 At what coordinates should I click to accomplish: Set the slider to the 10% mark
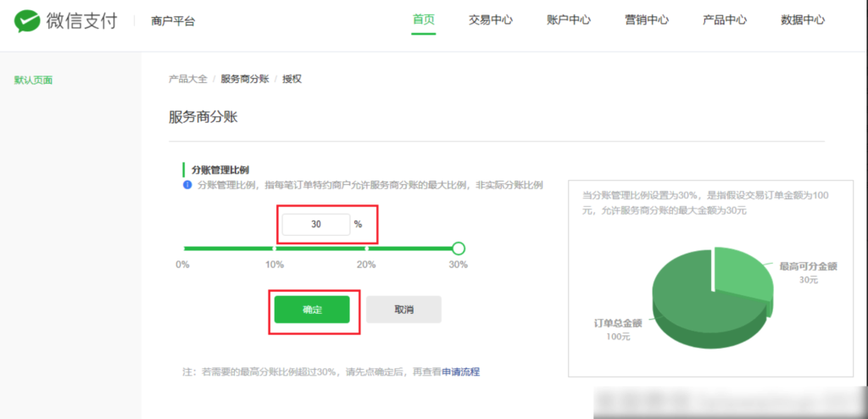coord(274,249)
